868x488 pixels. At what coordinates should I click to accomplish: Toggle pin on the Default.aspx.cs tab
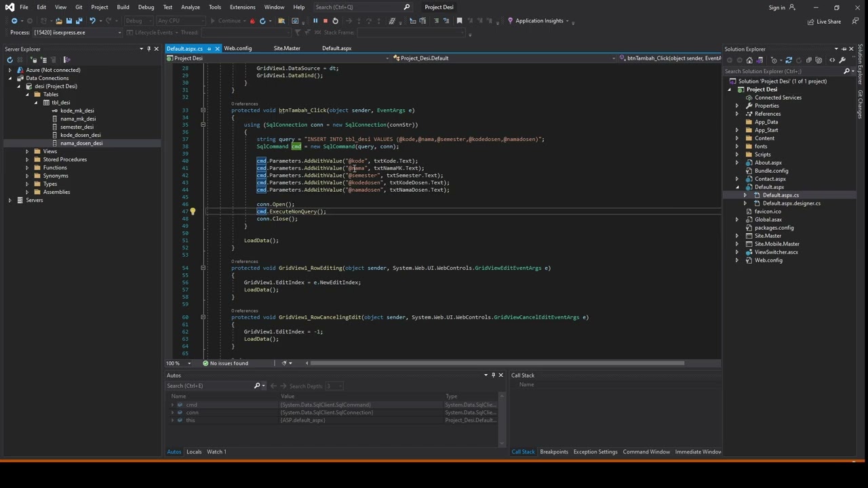coord(209,49)
